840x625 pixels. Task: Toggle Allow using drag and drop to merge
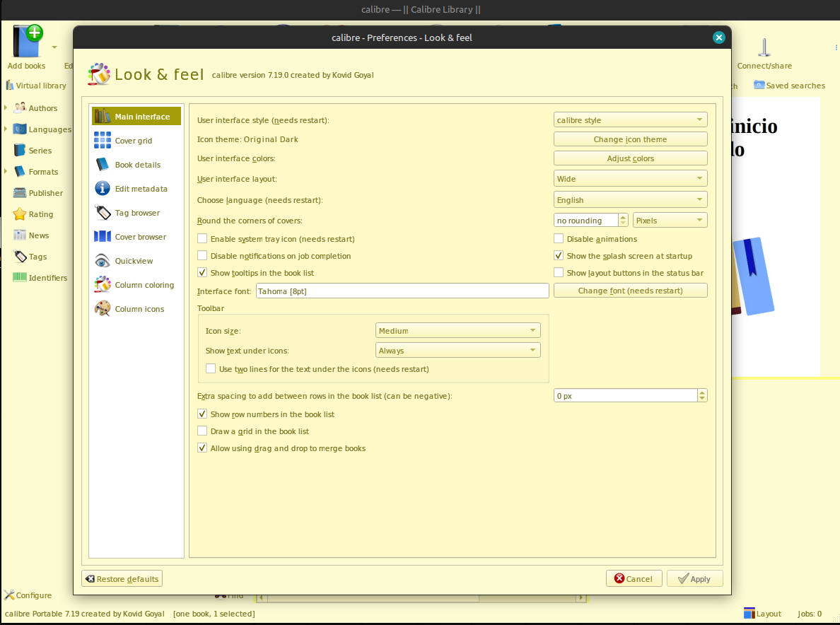(x=202, y=448)
